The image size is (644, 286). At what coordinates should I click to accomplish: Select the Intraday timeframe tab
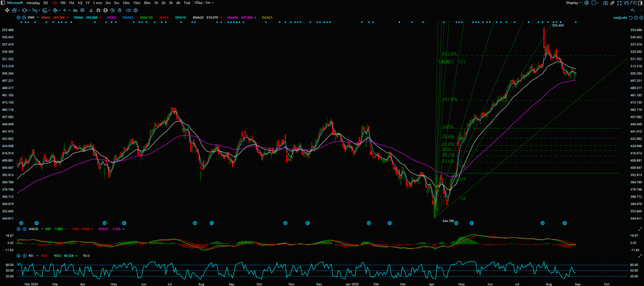point(33,3)
